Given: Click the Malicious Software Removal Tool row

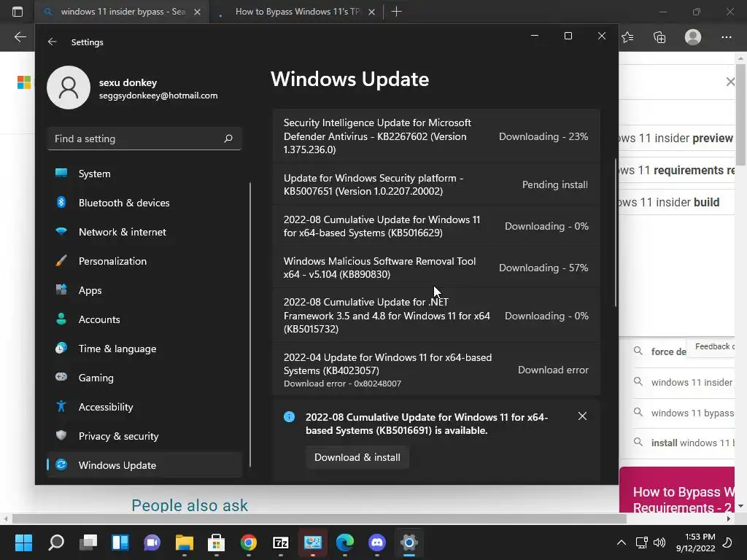Looking at the screenshot, I should coord(436,268).
